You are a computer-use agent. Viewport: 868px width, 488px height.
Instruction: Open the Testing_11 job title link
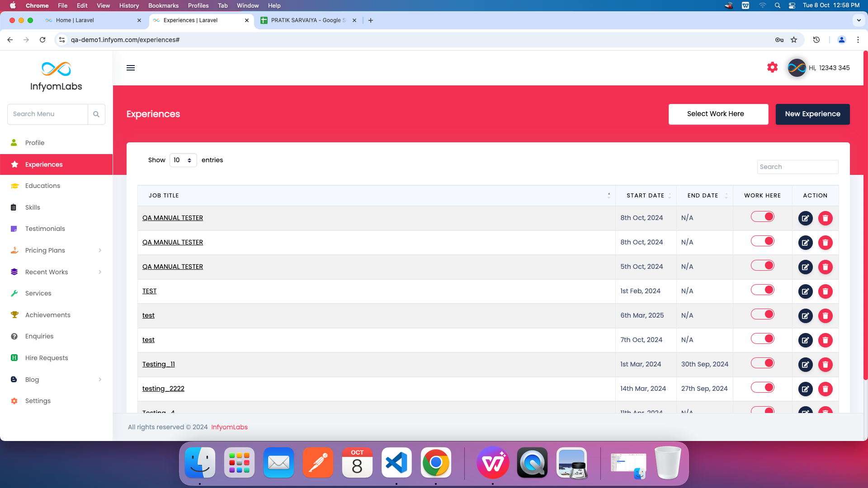(x=158, y=364)
